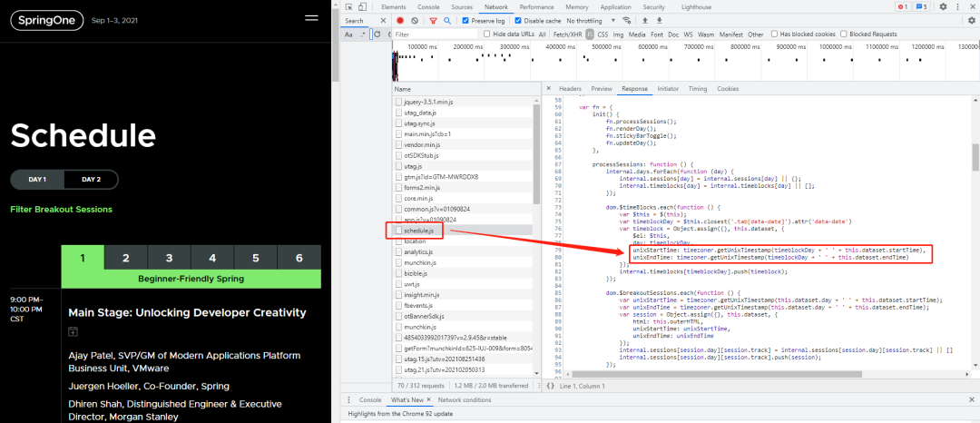The width and height of the screenshot is (980, 423).
Task: Toggle the Disable cache checkbox
Action: click(518, 21)
